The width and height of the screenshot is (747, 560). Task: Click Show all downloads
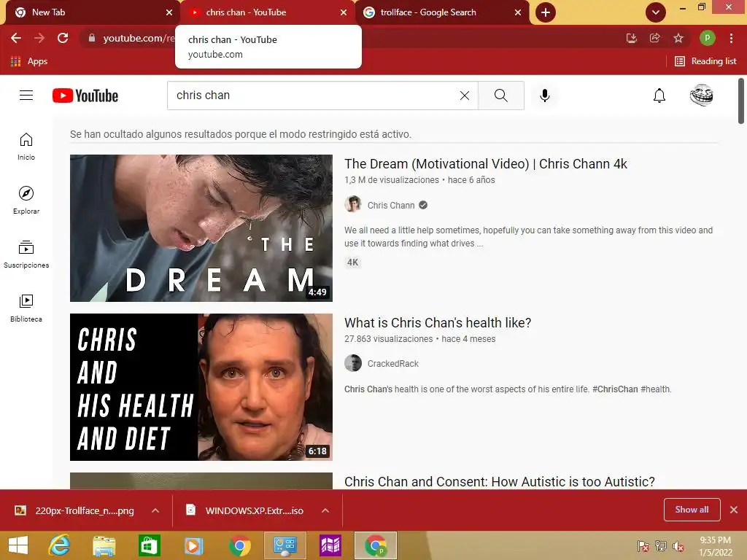[692, 510]
